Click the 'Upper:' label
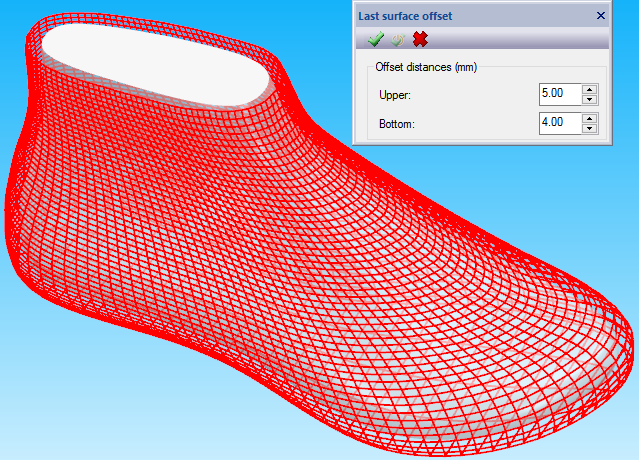 [394, 95]
